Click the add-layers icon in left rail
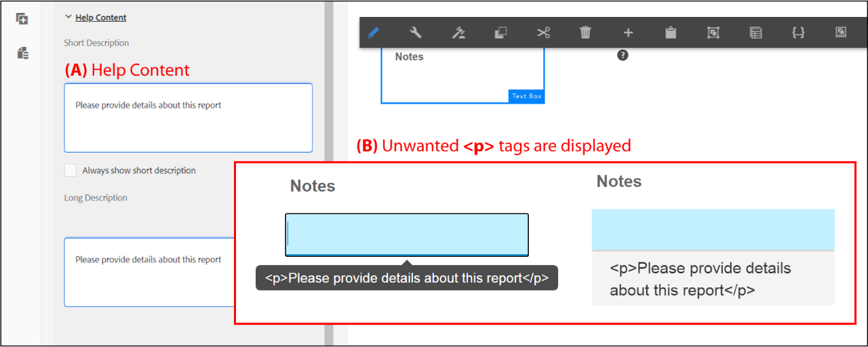The image size is (868, 347). click(x=22, y=19)
